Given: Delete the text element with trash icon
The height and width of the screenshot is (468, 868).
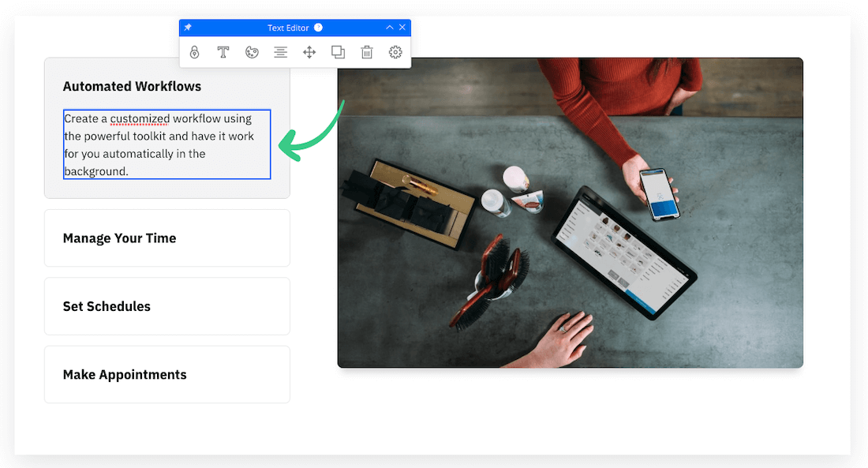Looking at the screenshot, I should pos(366,52).
